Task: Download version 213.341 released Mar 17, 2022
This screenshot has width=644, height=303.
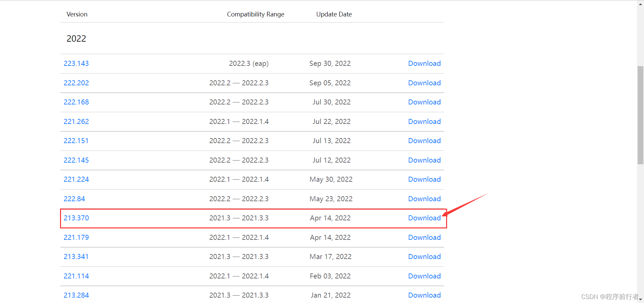Action: click(x=424, y=257)
